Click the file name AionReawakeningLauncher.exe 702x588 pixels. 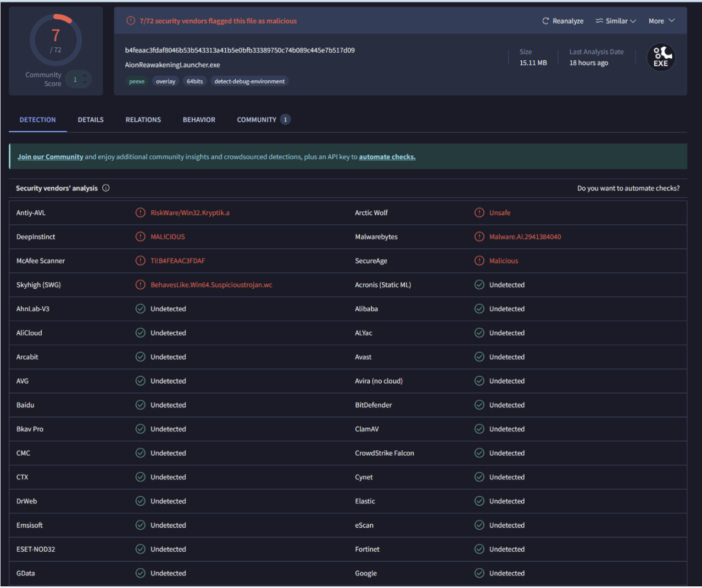[172, 65]
